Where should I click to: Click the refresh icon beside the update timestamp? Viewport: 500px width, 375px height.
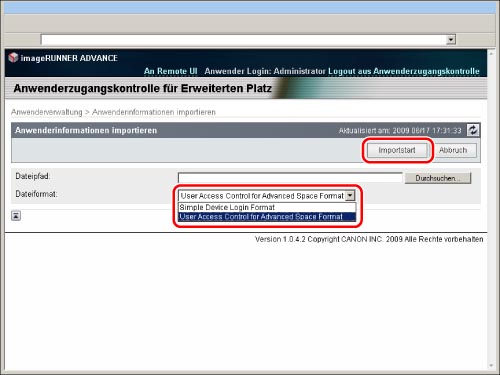pyautogui.click(x=473, y=130)
